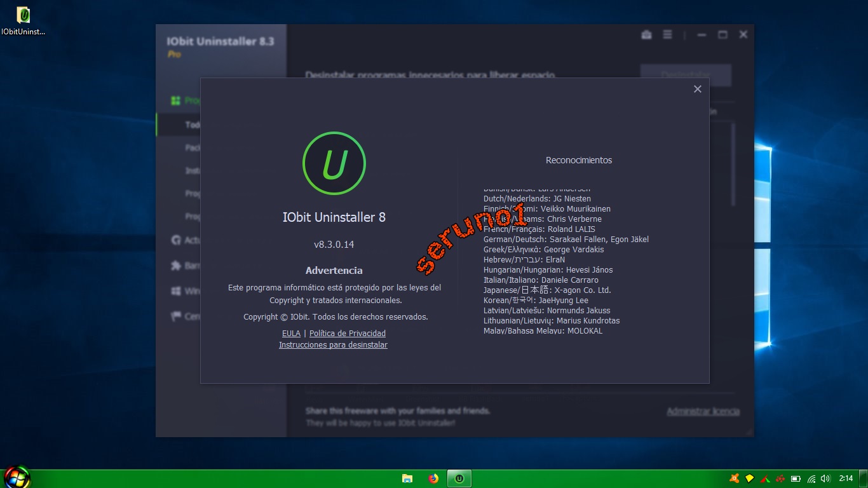Viewport: 868px width, 488px height.
Task: Click the 'Dutch/Nederlands: JG Niesten' credit line
Action: click(537, 199)
